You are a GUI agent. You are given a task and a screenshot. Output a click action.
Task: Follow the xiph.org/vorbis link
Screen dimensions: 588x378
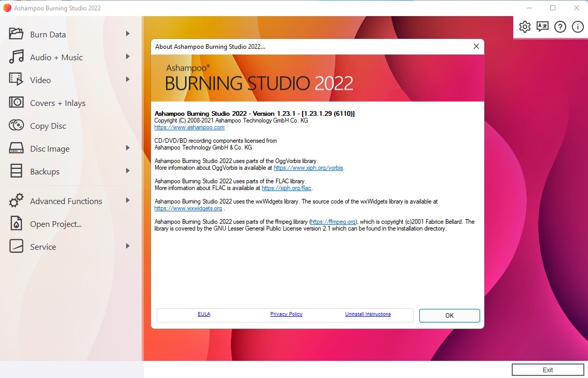[308, 168]
